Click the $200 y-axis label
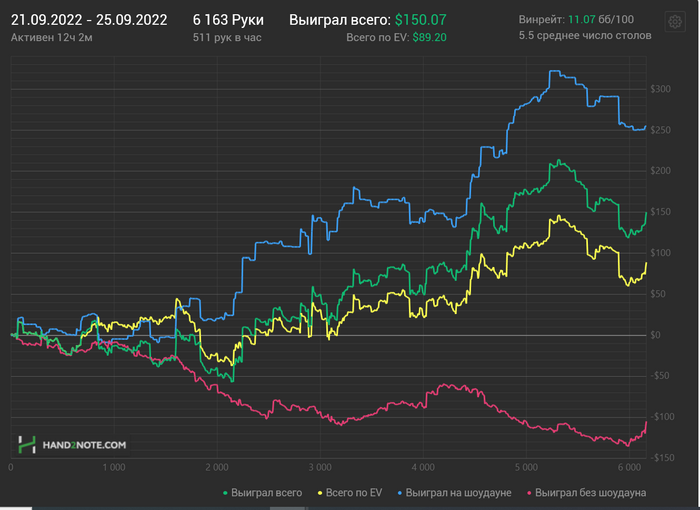 (660, 171)
